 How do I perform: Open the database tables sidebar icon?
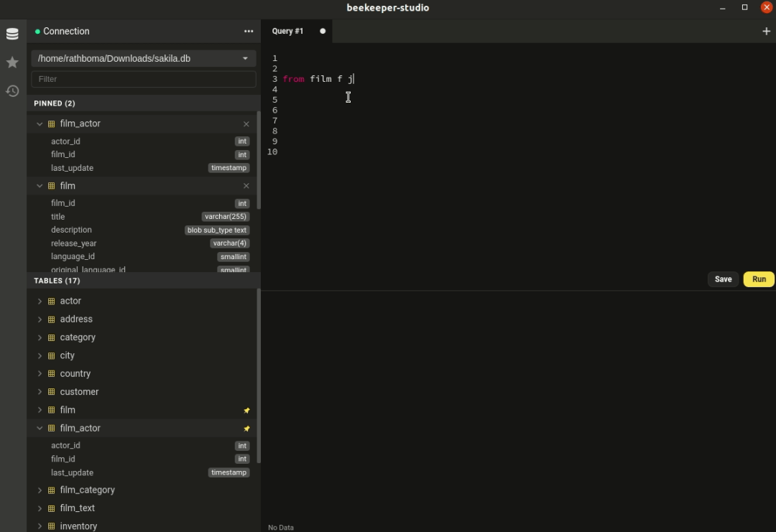[12, 34]
